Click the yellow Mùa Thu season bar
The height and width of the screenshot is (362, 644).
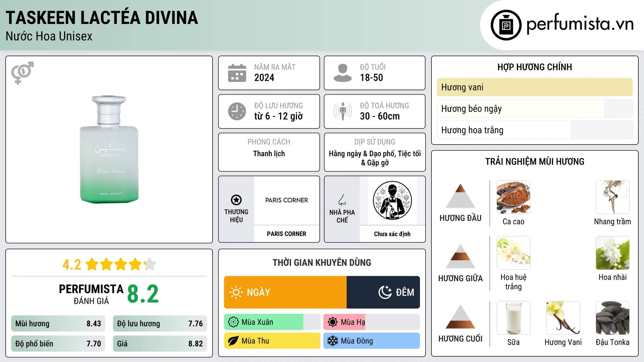[x=272, y=341]
